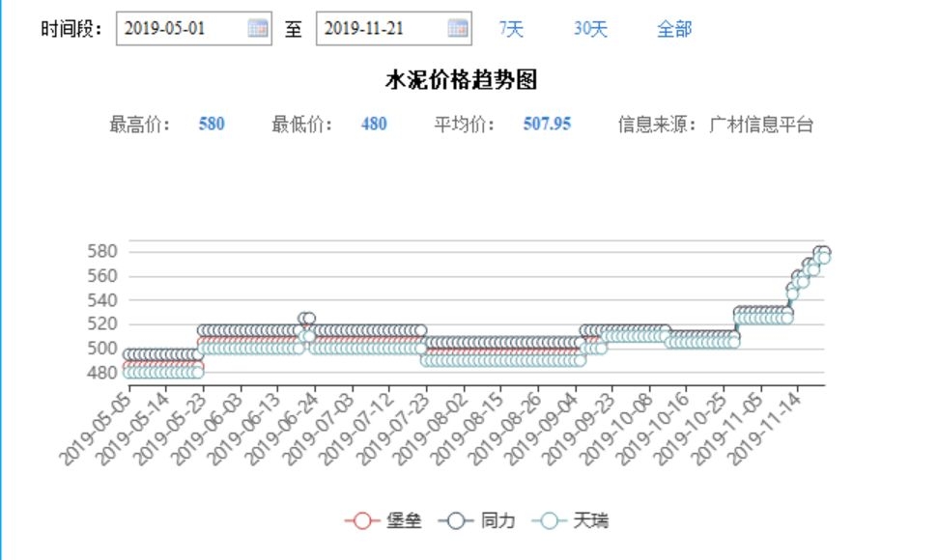
Task: Click the 2019-11-14 x-axis date label
Action: point(764,429)
